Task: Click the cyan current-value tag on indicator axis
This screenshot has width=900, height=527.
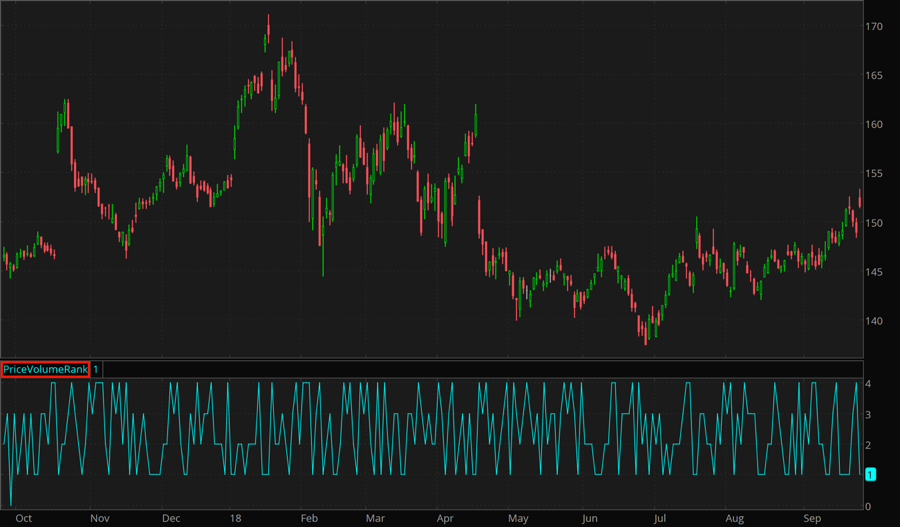Action: coord(870,474)
